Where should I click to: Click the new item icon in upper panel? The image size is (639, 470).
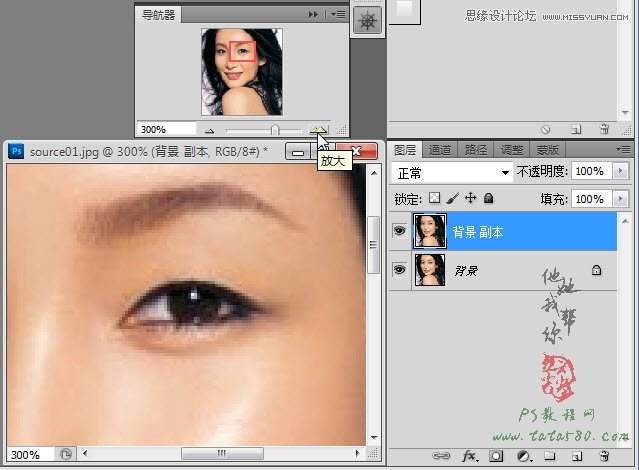coord(576,130)
